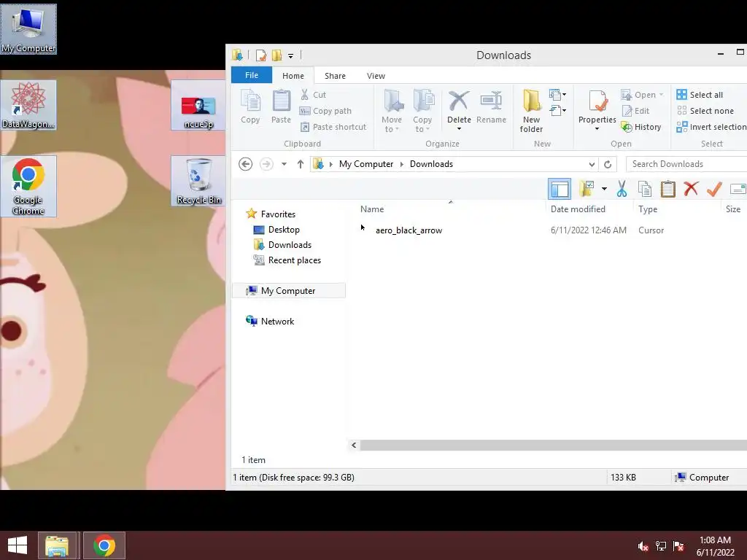
Task: Open File Explorer from the taskbar
Action: 57,545
